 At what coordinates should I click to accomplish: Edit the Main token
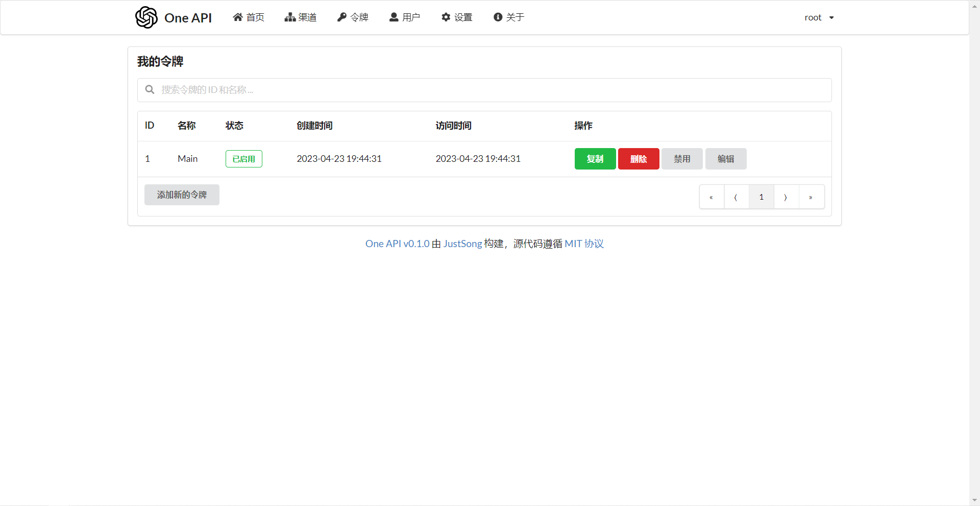pyautogui.click(x=726, y=159)
